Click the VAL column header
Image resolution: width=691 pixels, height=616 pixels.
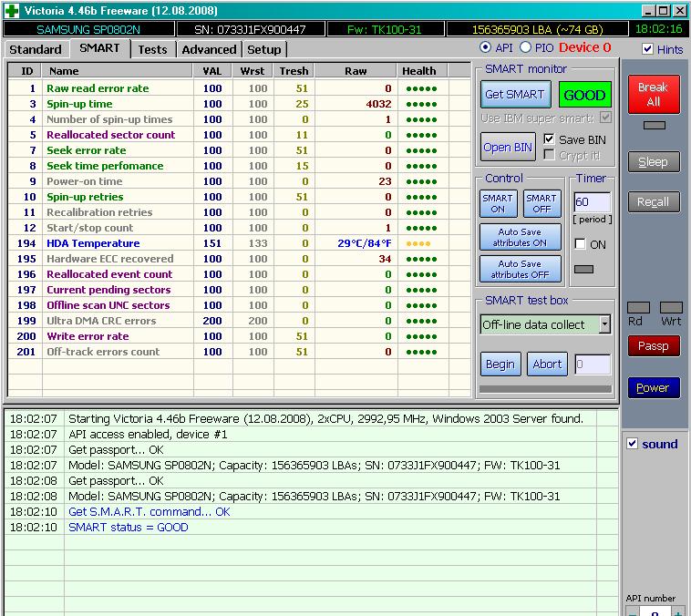pyautogui.click(x=212, y=71)
